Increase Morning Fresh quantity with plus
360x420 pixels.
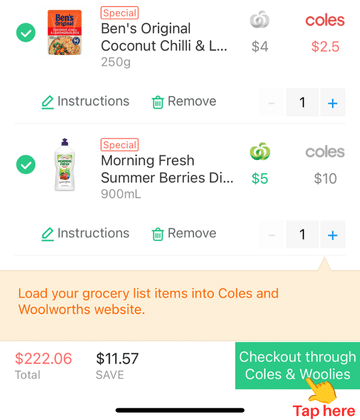point(333,234)
